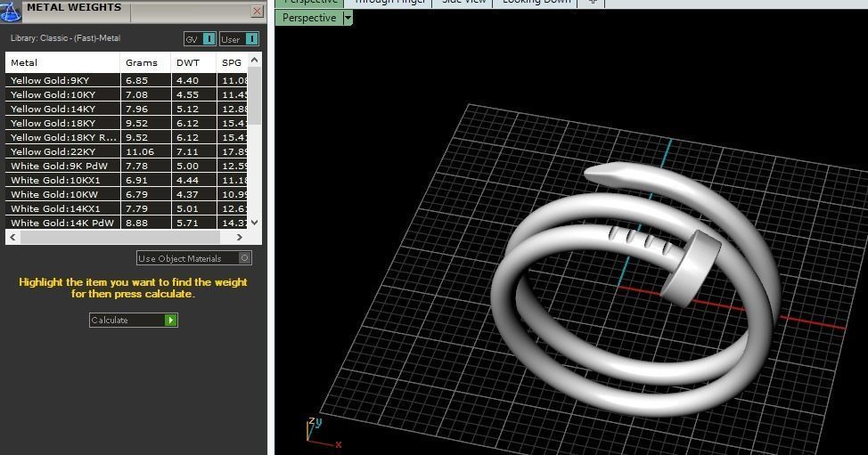Click the Grams column header

[145, 62]
